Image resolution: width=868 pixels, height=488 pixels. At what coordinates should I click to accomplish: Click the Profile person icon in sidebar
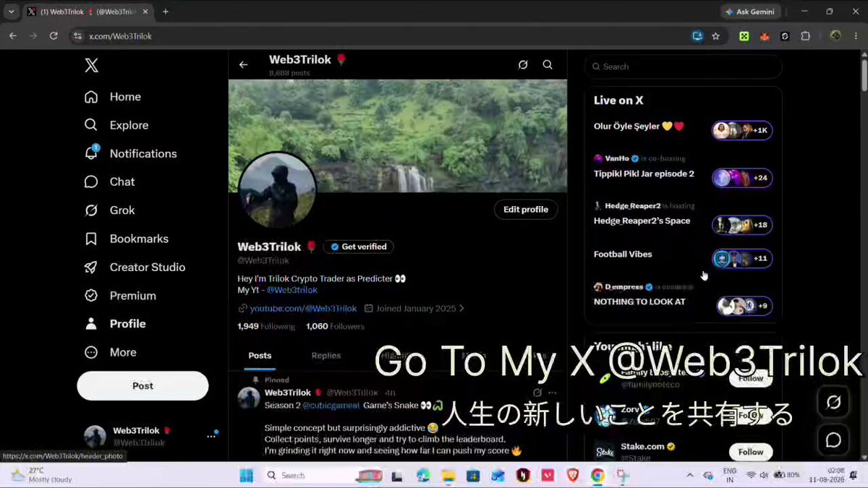(91, 324)
